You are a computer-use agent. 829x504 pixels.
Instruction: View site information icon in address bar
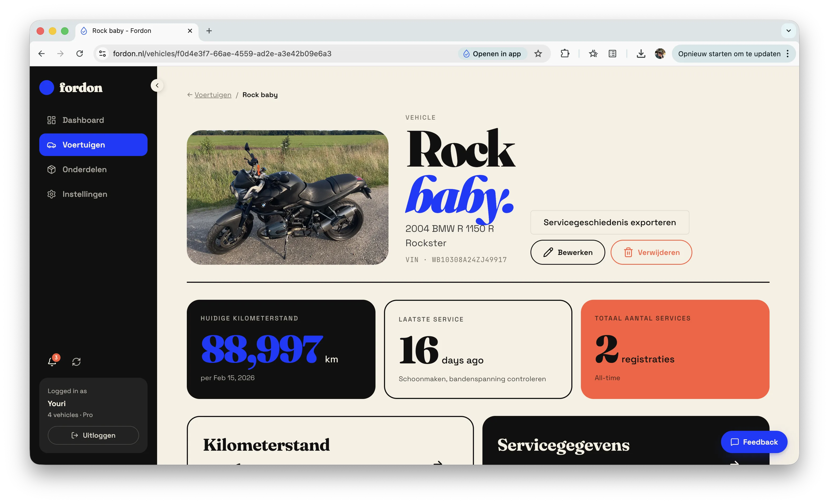pyautogui.click(x=103, y=54)
